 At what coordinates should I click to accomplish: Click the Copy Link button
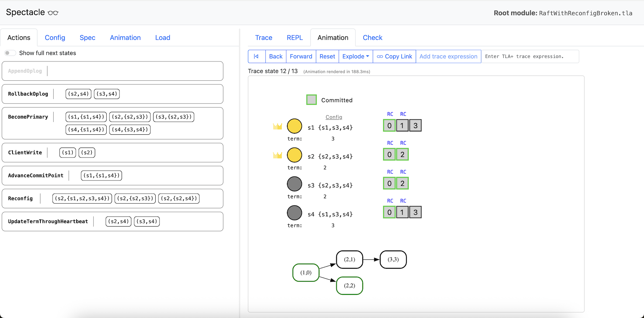[x=394, y=56]
